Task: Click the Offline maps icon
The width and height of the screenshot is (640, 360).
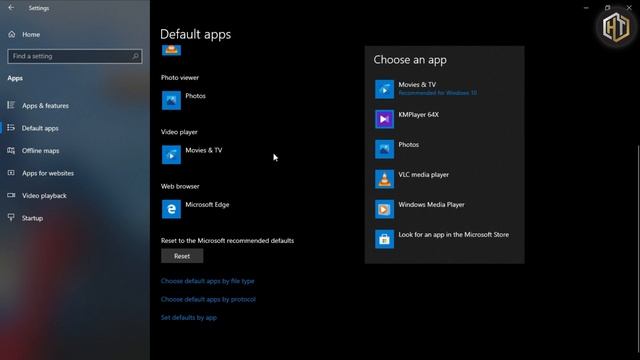Action: point(11,151)
